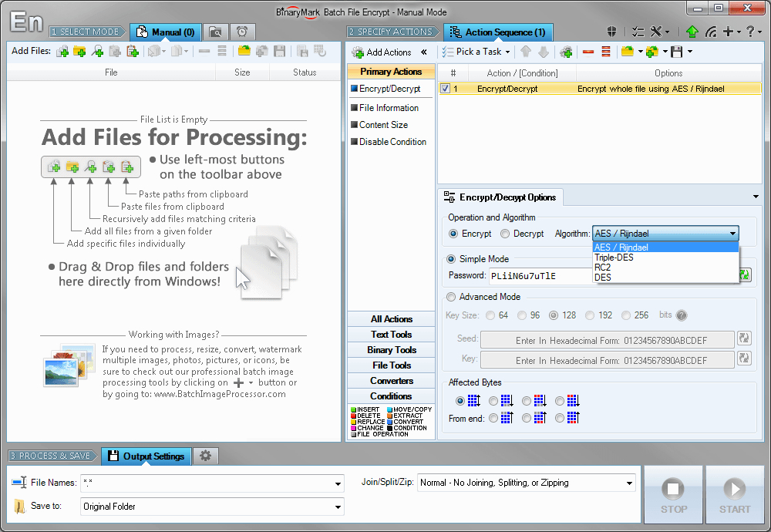Viewport: 771px width, 532px height.
Task: Click the save disk icon in action sequence toolbar
Action: 677,52
